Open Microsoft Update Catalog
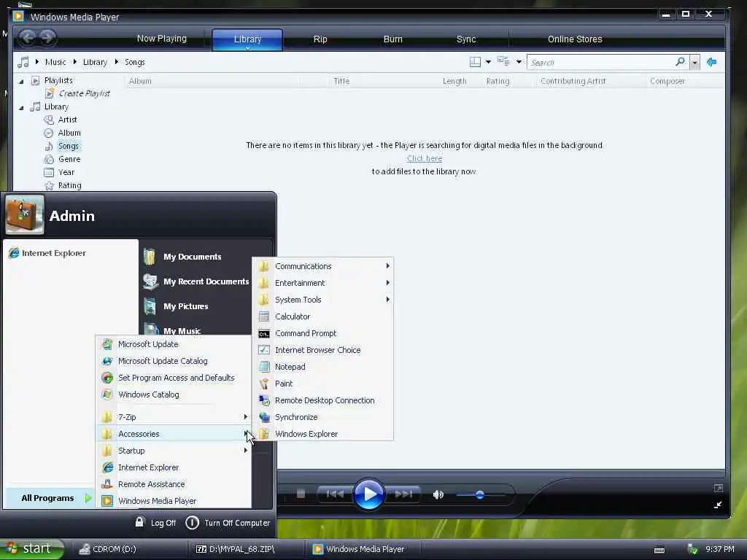The image size is (747, 560). [174, 360]
